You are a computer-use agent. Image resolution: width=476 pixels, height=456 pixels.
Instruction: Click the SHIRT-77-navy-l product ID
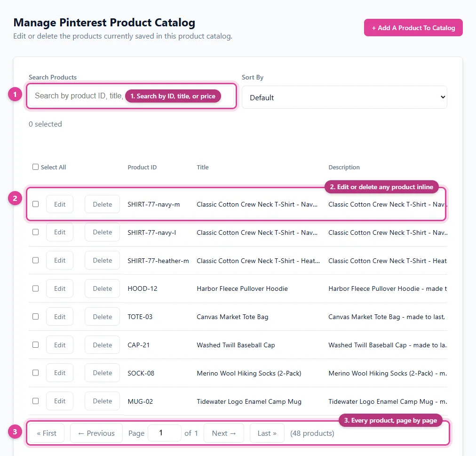click(x=151, y=233)
